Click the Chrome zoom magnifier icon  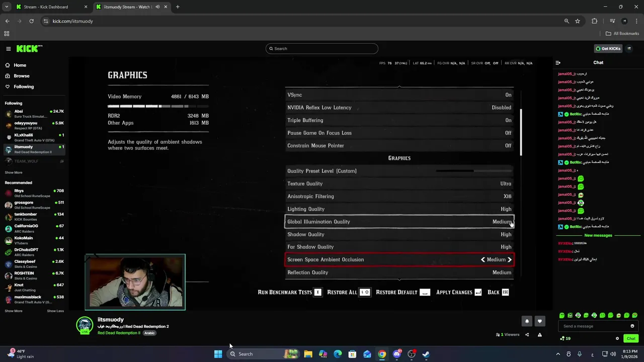[567, 21]
